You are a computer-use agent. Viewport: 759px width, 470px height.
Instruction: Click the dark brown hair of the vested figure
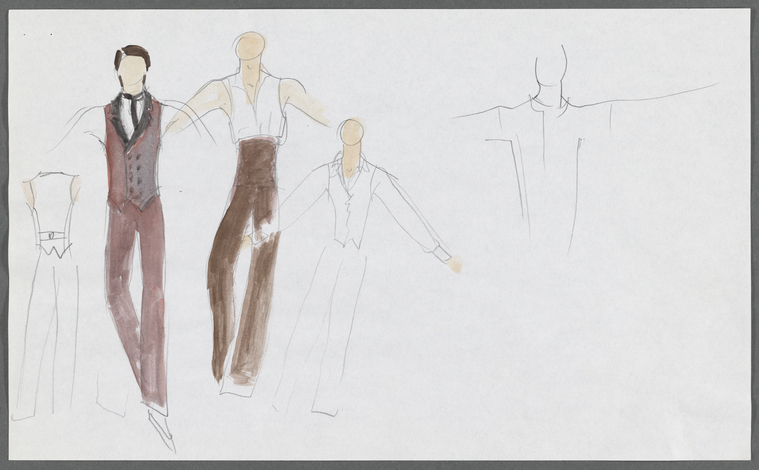(132, 56)
